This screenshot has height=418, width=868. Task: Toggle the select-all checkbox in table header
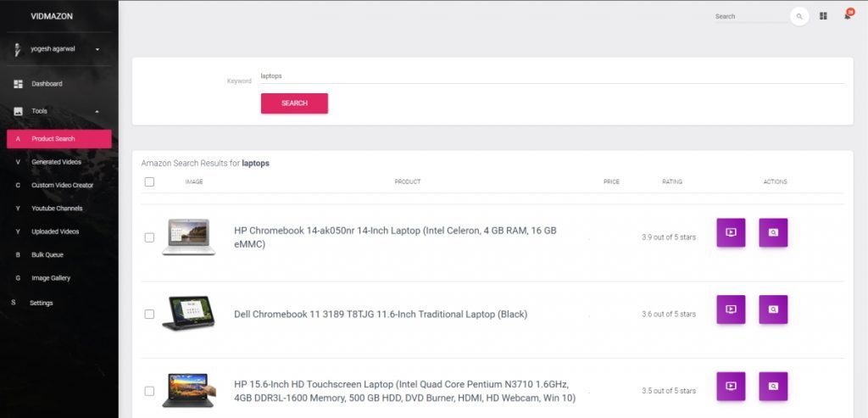149,181
